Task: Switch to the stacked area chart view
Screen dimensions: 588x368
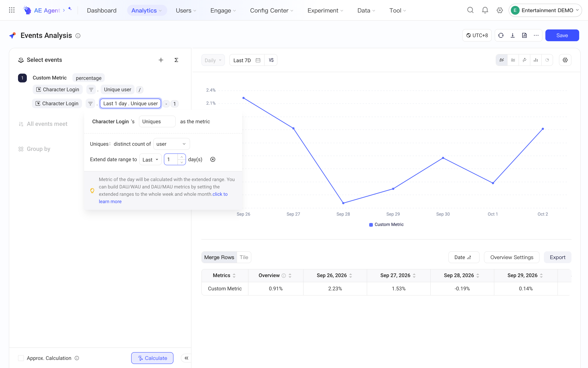Action: [x=513, y=60]
